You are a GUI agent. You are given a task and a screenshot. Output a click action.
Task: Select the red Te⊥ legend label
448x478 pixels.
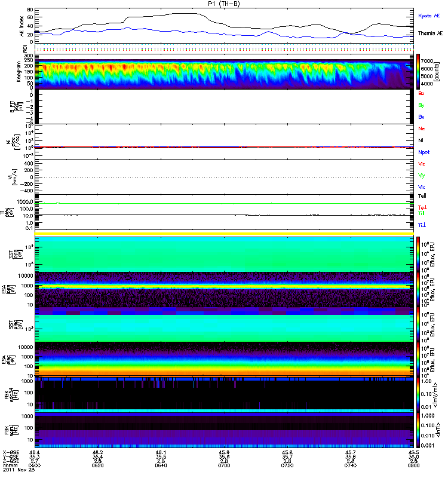point(422,207)
